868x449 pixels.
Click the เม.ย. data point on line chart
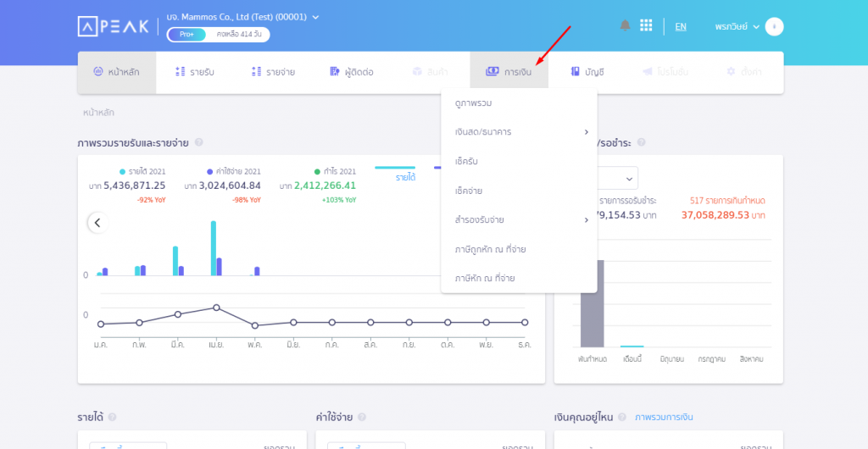(216, 308)
